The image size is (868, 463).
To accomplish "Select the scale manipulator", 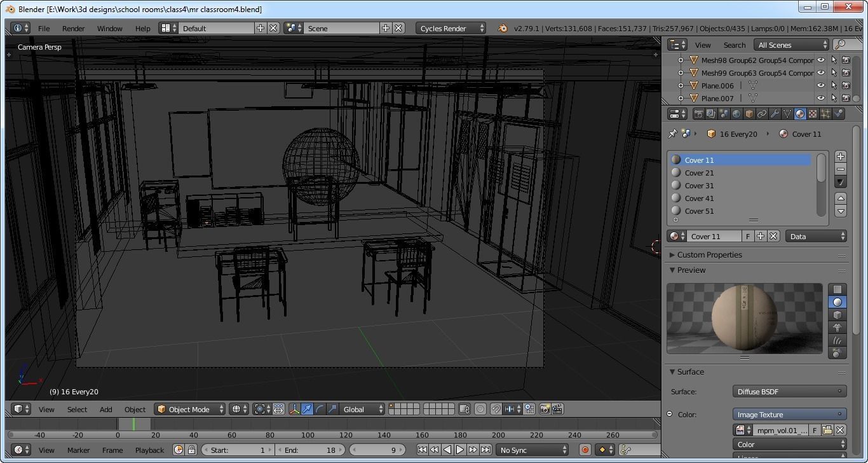I will (x=332, y=409).
